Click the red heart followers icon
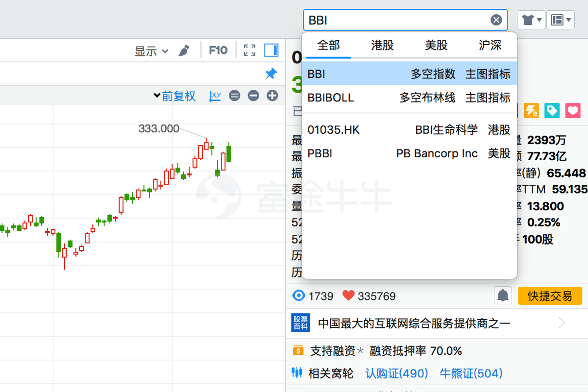 point(348,295)
